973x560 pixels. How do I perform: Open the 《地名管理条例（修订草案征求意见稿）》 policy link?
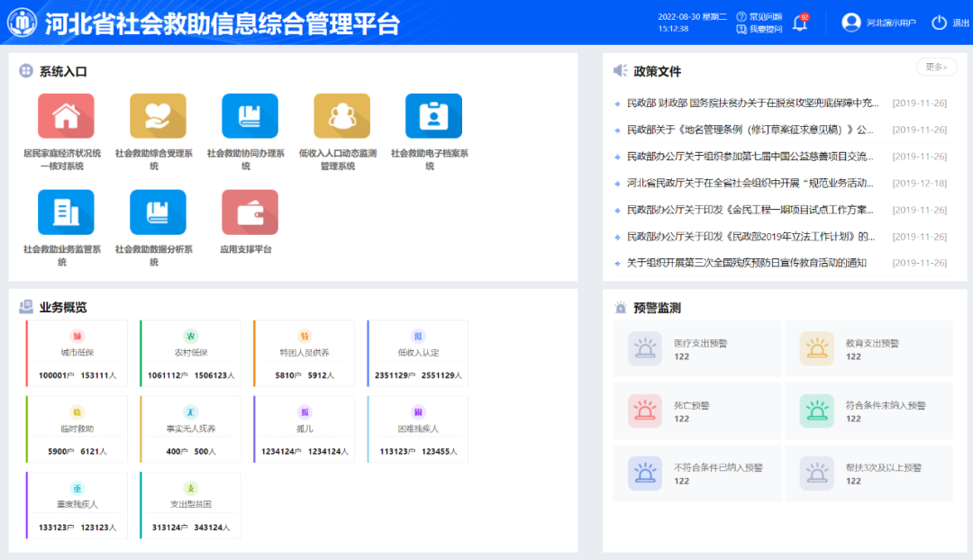[x=750, y=130]
